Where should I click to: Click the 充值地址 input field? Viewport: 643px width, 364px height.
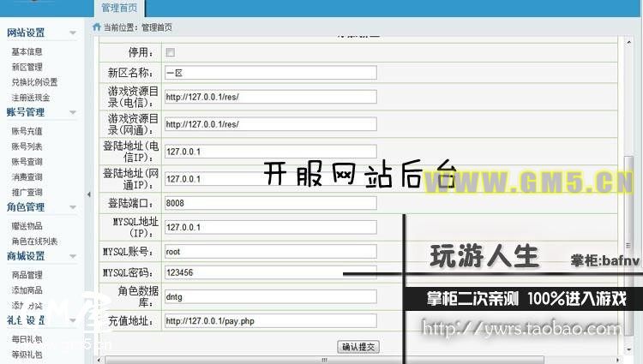point(271,321)
